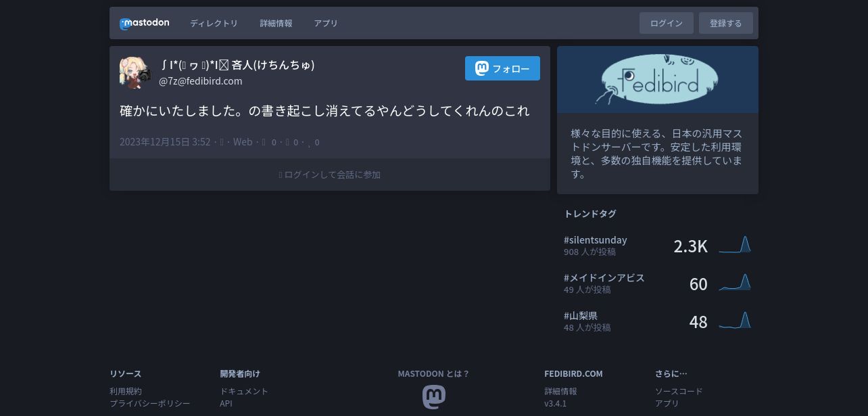Screen dimensions: 868x416
Task: Open the ドキュメント developer link
Action: [x=244, y=391]
